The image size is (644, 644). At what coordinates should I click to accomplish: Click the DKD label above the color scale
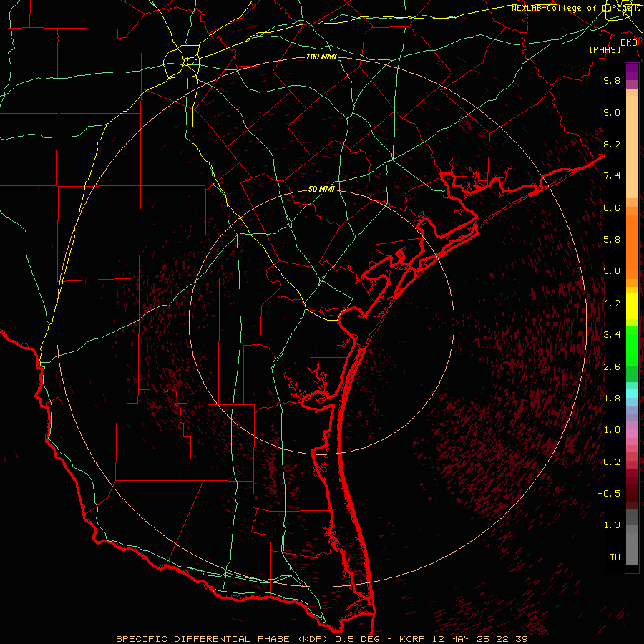coord(629,43)
